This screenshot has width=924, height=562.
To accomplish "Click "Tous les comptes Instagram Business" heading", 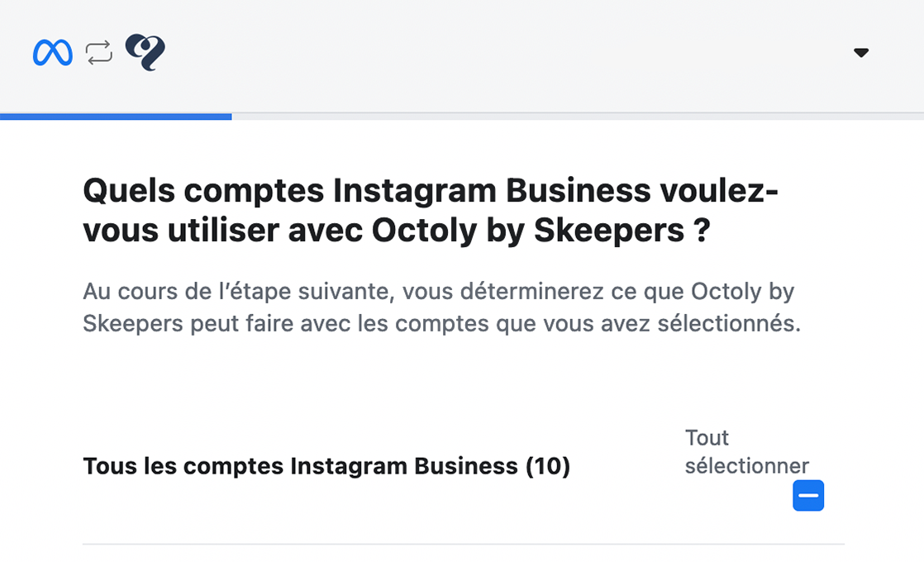I will coord(301,466).
